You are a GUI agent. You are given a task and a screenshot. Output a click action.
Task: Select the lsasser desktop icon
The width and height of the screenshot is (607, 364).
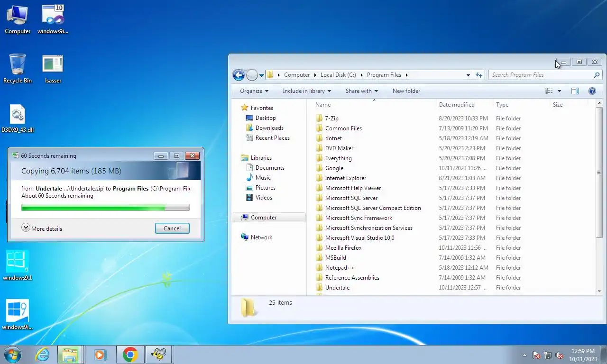tap(53, 69)
